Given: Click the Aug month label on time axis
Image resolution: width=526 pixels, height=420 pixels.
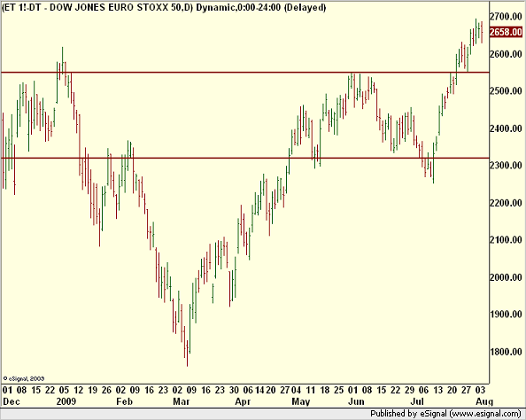Looking at the screenshot, I should coord(484,401).
